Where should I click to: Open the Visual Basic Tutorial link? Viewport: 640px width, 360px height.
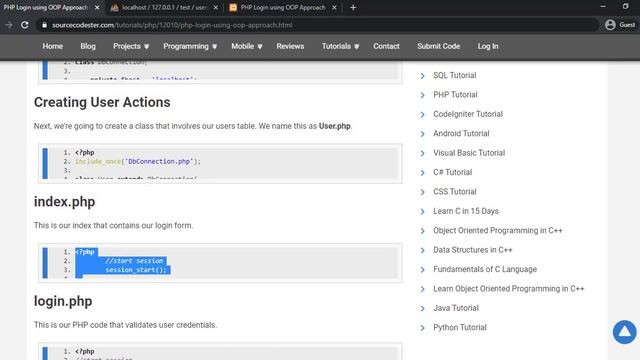[x=469, y=153]
